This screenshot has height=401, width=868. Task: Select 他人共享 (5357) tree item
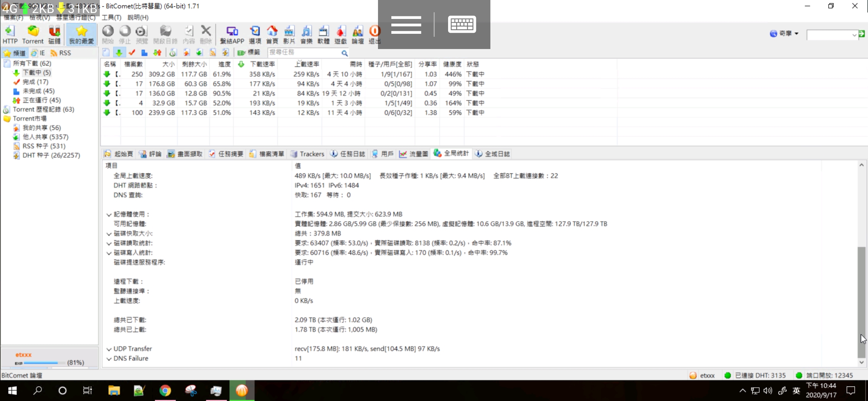(45, 137)
